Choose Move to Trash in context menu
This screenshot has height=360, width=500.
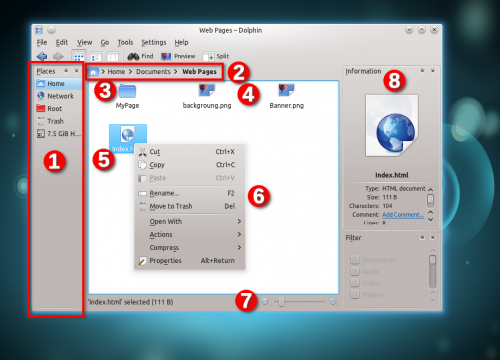click(190, 206)
